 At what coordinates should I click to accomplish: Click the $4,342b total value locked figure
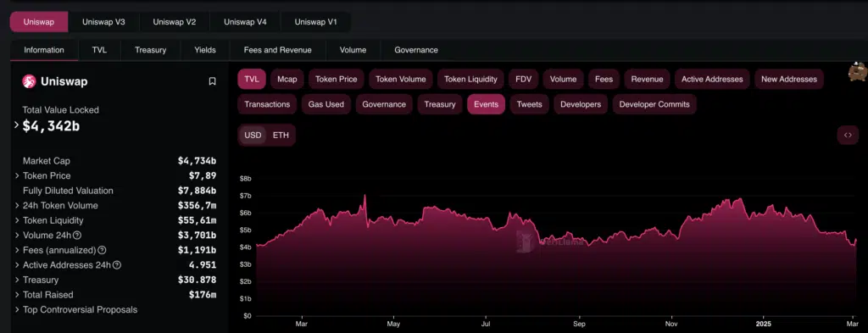(x=52, y=126)
